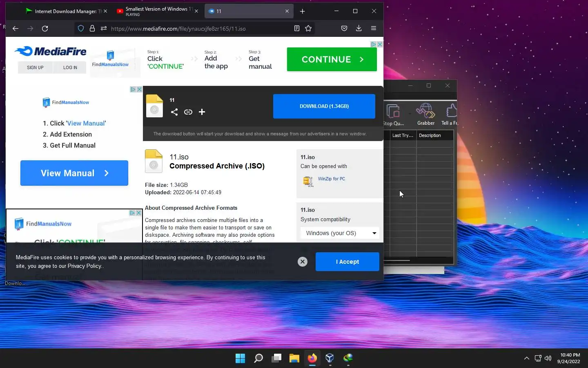Click Stop Queue icon in IDM window
Screen dimensions: 588x368
click(393, 115)
